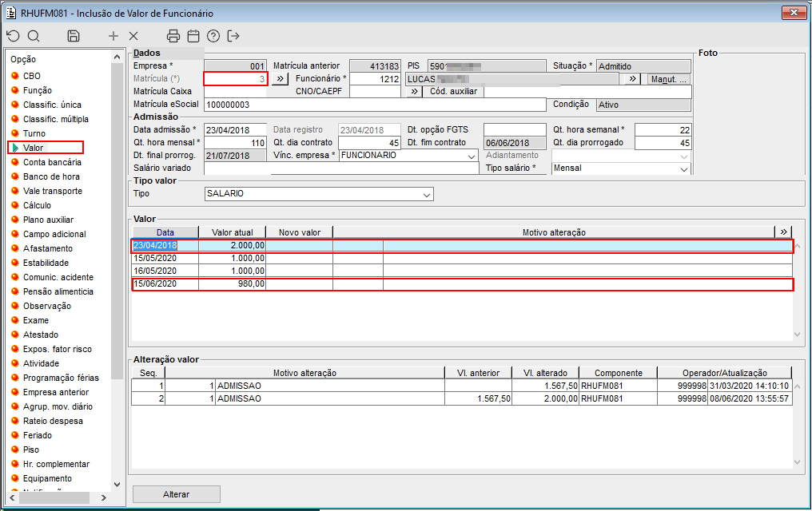Click the orange bullet icon beside Feriado
The image size is (812, 511).
pos(15,435)
